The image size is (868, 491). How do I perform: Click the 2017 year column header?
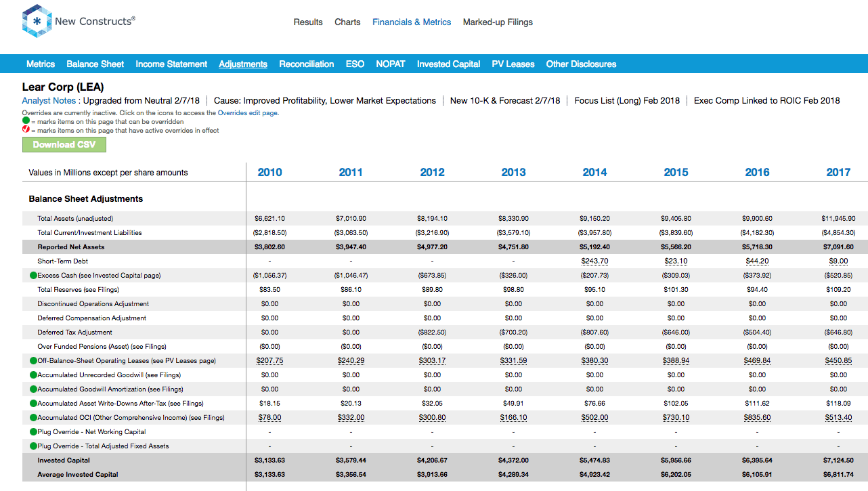[x=838, y=173]
